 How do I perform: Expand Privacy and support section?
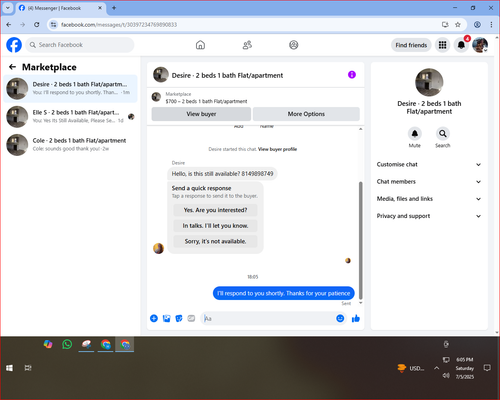(429, 216)
